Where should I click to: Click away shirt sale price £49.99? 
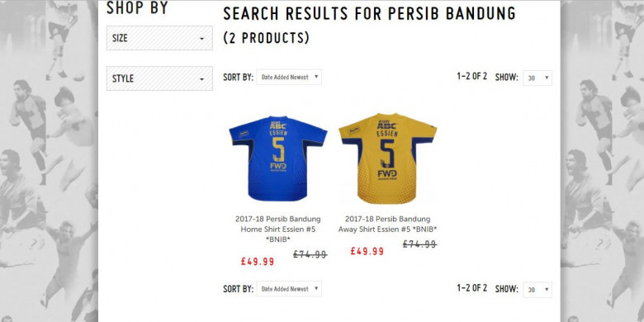pyautogui.click(x=367, y=251)
